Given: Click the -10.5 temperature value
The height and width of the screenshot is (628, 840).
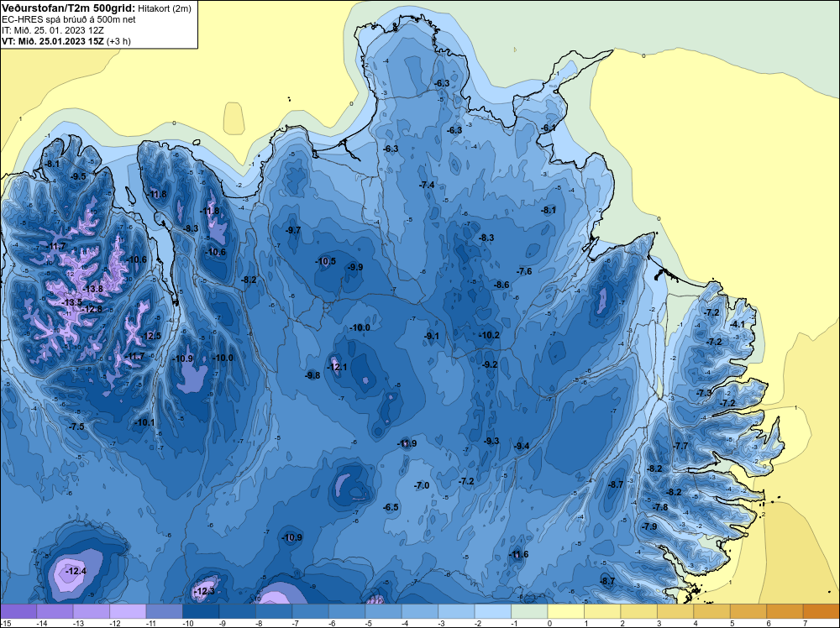Looking at the screenshot, I should pos(325,261).
